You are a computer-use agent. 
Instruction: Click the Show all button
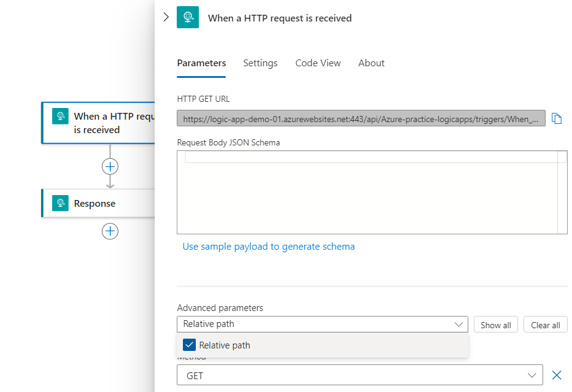click(495, 325)
